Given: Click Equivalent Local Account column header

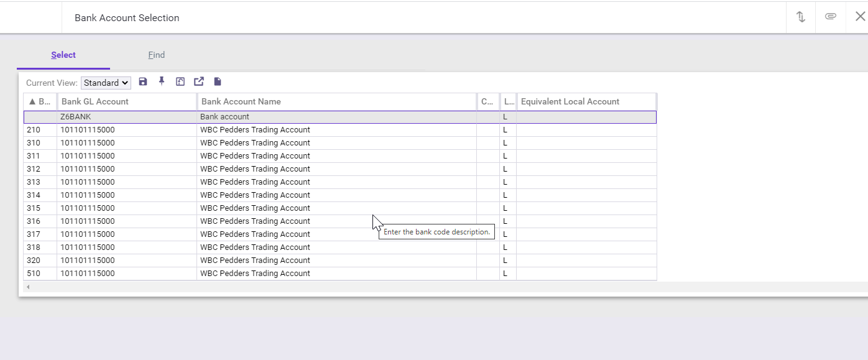Looking at the screenshot, I should click(586, 101).
